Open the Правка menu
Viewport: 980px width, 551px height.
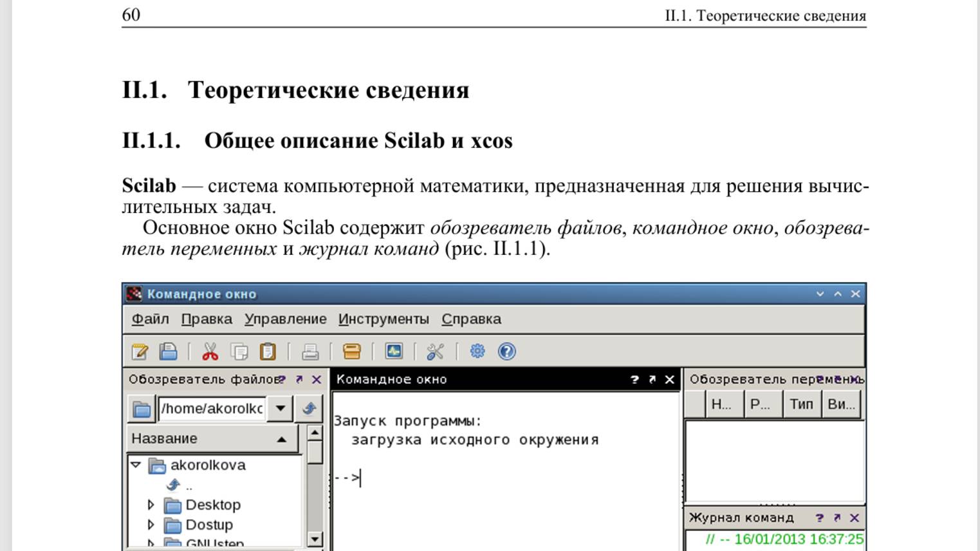(x=207, y=319)
